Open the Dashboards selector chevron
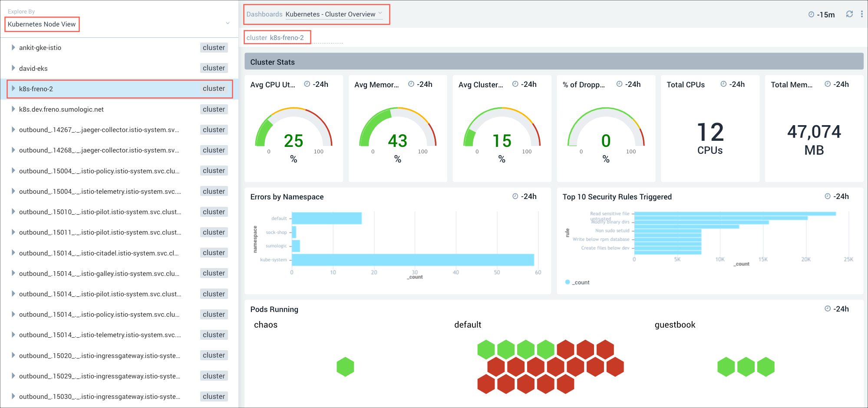Viewport: 868px width, 408px height. tap(380, 13)
